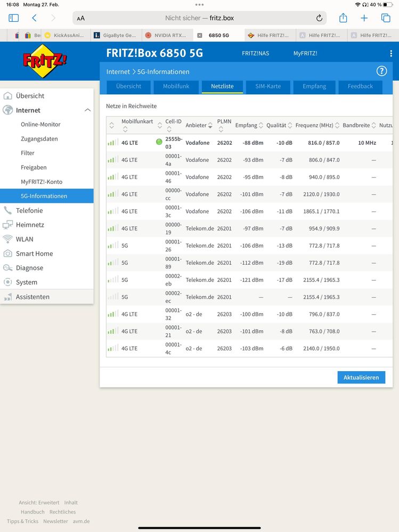Image resolution: width=399 pixels, height=532 pixels.
Task: Open the three-dot menu in FRITZ!Box header
Action: 391,53
